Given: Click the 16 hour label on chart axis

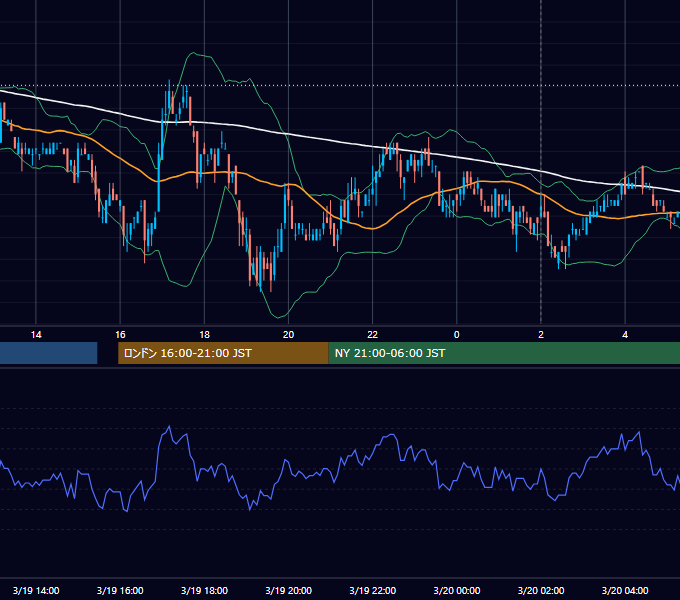Looking at the screenshot, I should point(120,335).
